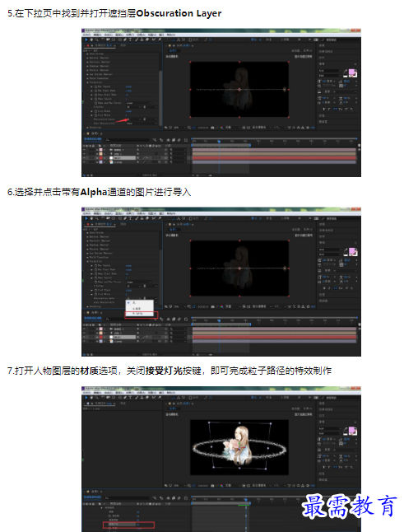This screenshot has width=404, height=532.
Task: Click the pink fill color swatch in step 5 screenshot
Action: coord(351,72)
